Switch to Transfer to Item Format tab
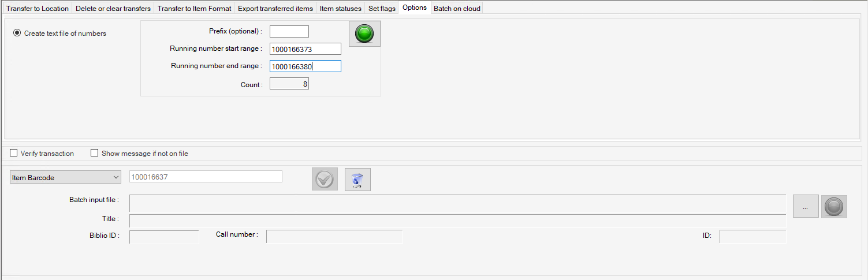The width and height of the screenshot is (868, 280). tap(195, 8)
